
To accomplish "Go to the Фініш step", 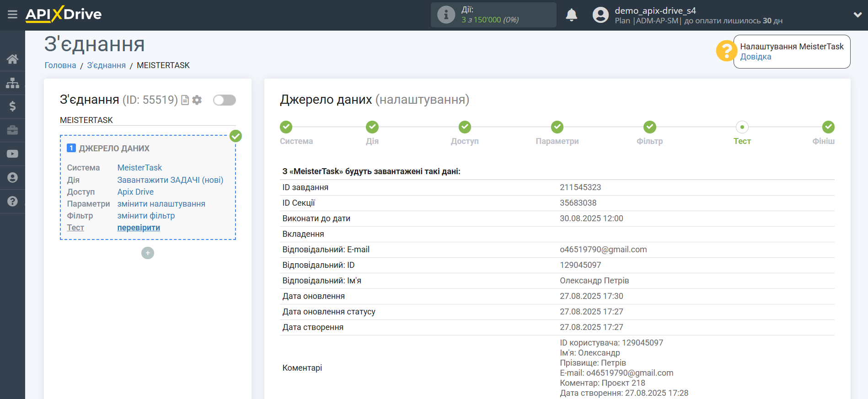I will pos(828,127).
